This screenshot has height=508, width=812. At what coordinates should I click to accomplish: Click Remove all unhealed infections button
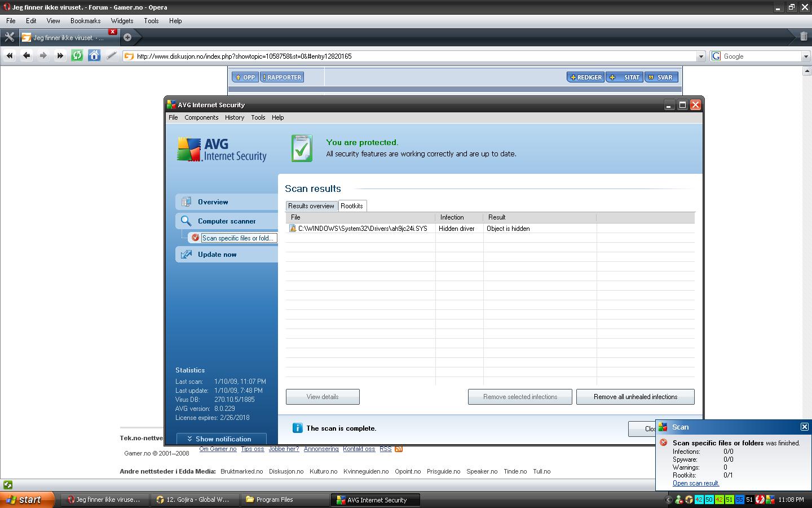click(x=636, y=397)
